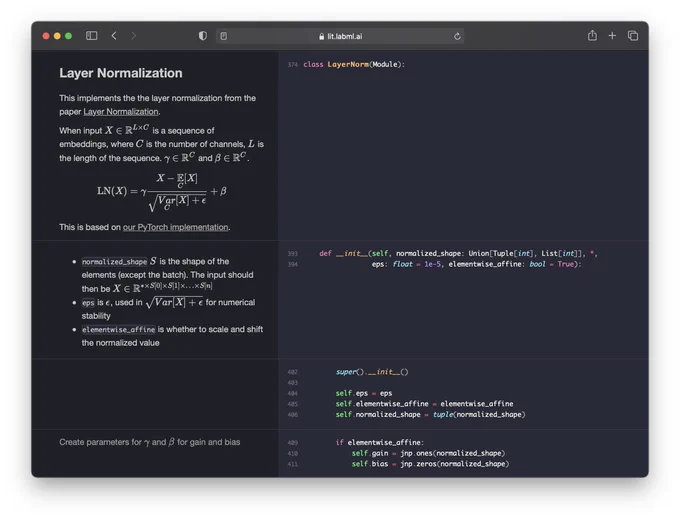Toggle the Safari sidebar icon

click(x=92, y=36)
